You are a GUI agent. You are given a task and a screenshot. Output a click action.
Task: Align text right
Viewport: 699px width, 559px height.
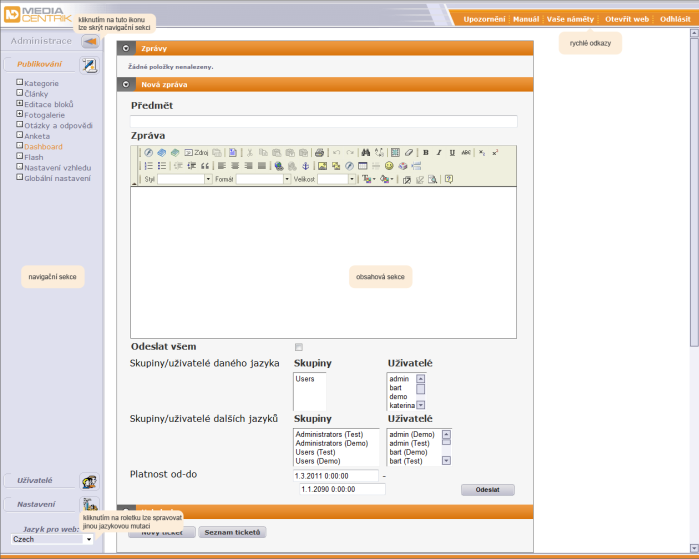248,166
